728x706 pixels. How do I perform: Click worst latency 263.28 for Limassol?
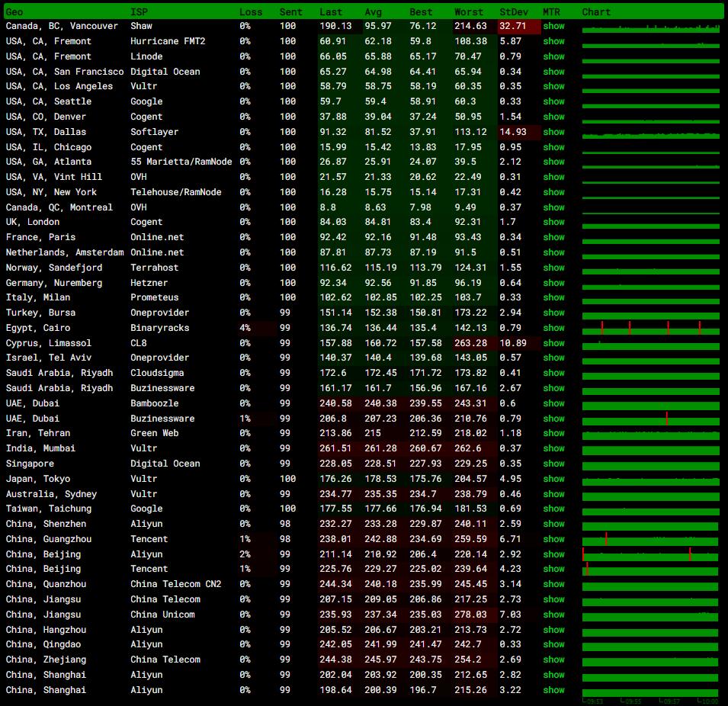[x=471, y=343]
